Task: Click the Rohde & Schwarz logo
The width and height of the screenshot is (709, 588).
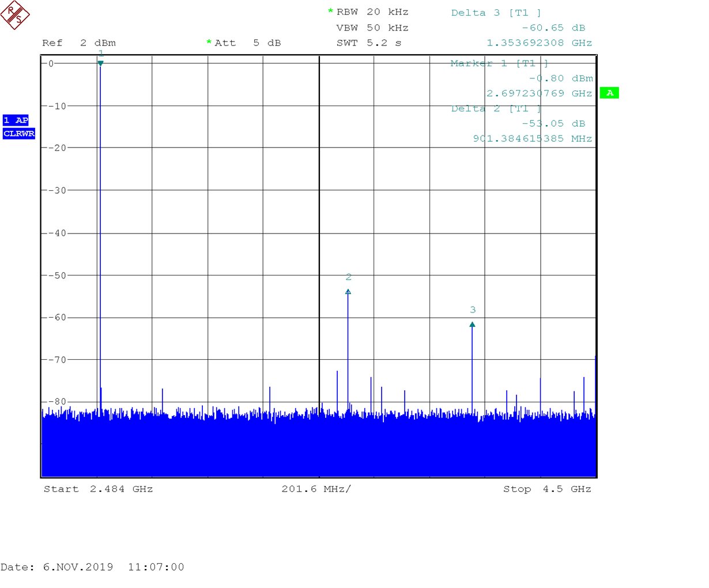Action: [15, 14]
